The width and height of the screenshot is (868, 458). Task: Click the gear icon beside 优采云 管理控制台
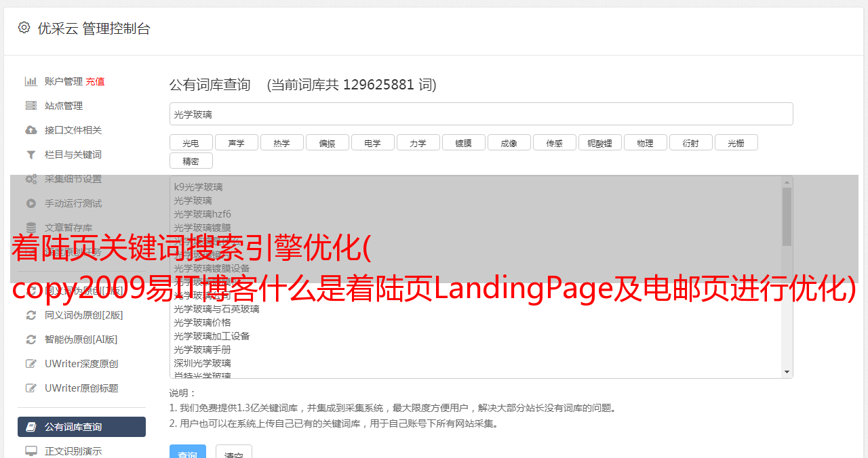coord(24,28)
